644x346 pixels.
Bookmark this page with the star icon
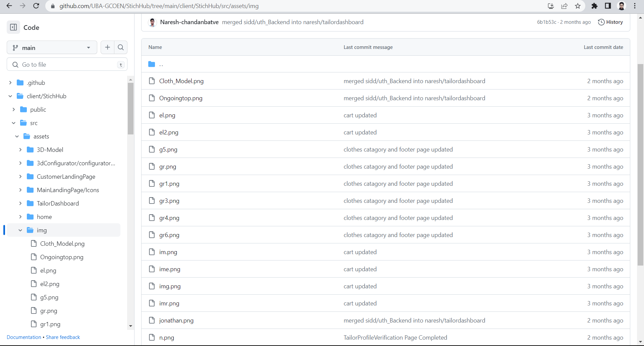click(x=577, y=6)
